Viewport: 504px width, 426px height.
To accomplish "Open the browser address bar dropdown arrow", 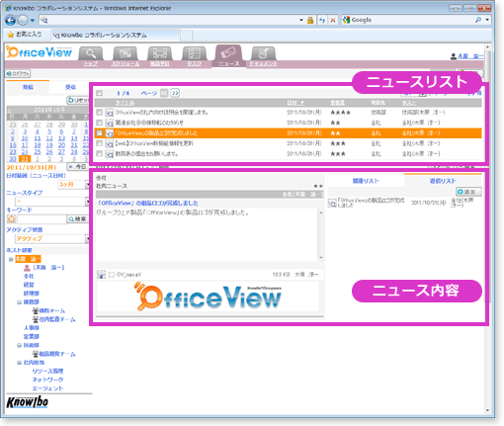I will point(301,20).
